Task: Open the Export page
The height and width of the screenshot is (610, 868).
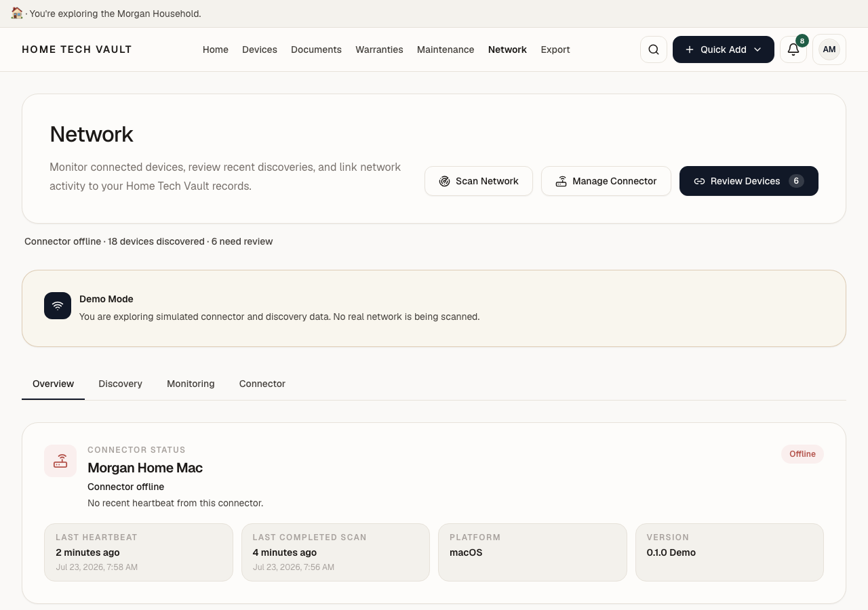Action: [x=555, y=49]
